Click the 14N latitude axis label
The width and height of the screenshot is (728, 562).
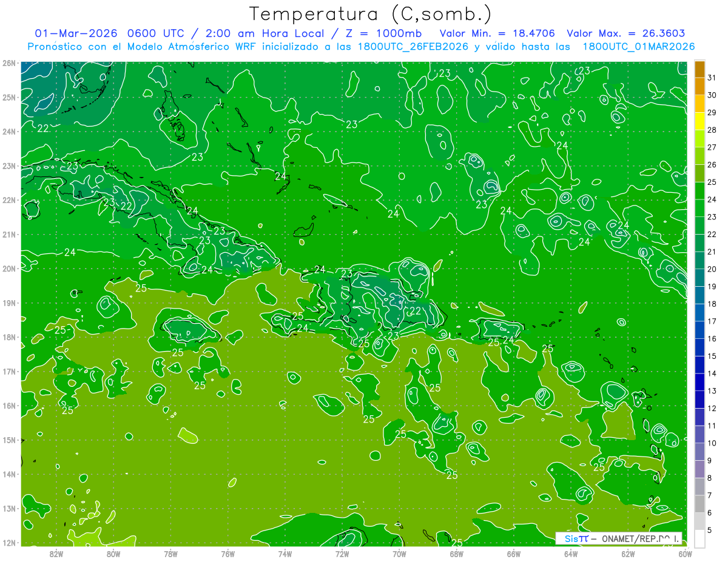pos(8,474)
